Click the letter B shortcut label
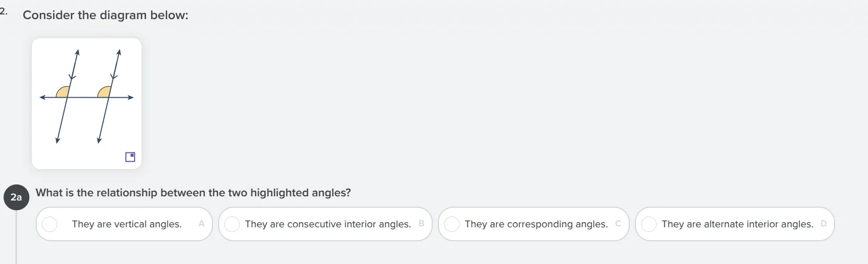868x264 pixels. [421, 224]
